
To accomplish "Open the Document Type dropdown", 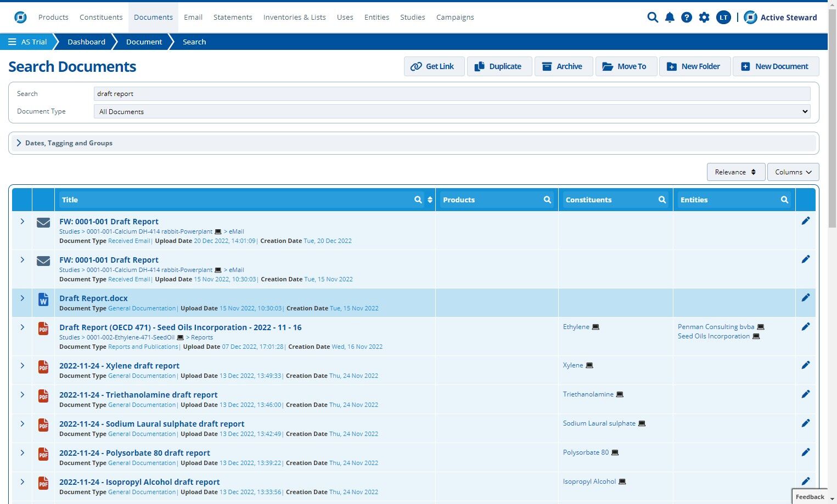I will (x=452, y=111).
